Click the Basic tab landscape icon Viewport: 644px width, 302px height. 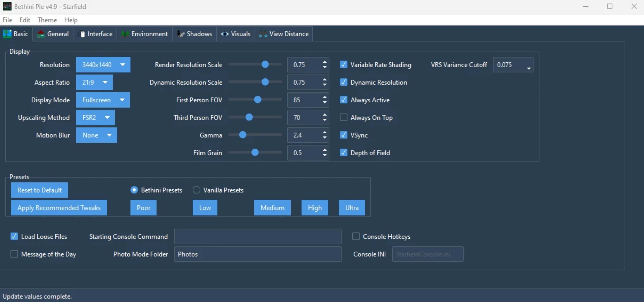[x=7, y=34]
